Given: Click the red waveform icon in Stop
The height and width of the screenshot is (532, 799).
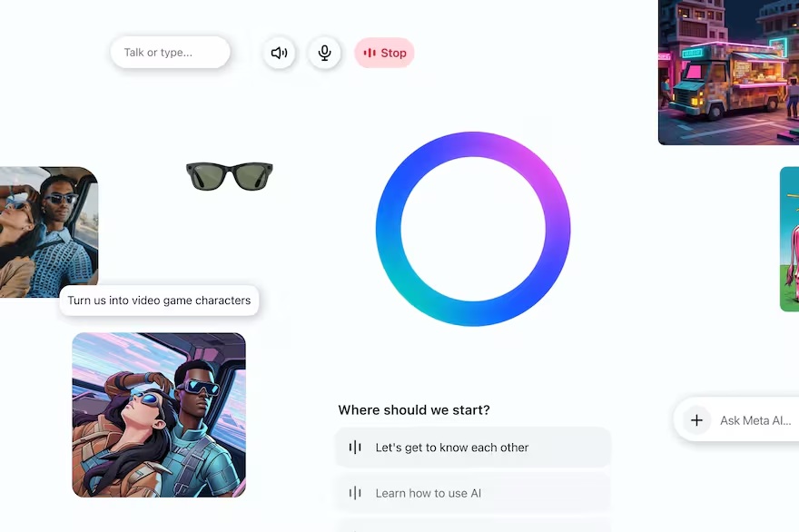Looking at the screenshot, I should [x=370, y=53].
